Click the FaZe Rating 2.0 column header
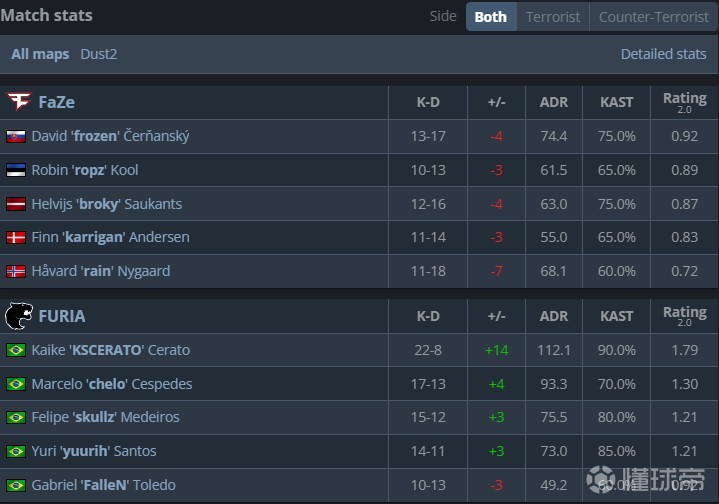Viewport: 719px width, 504px height. point(684,102)
